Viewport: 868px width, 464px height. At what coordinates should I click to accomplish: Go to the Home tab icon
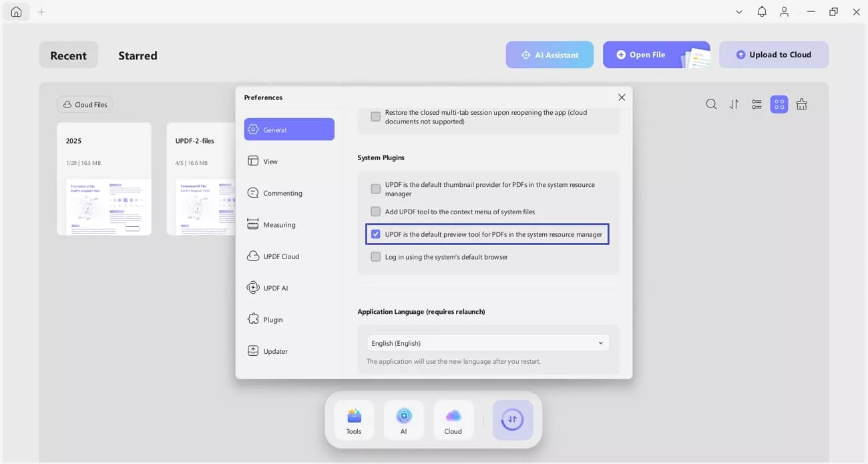16,12
